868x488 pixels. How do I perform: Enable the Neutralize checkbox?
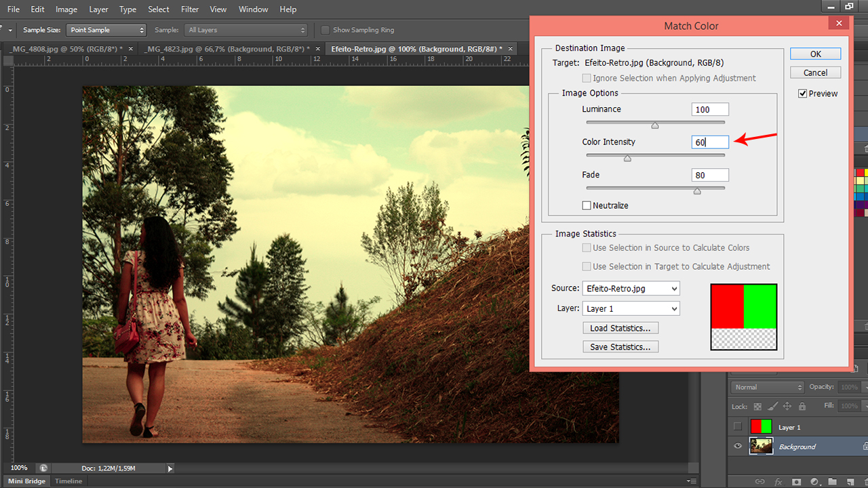587,205
